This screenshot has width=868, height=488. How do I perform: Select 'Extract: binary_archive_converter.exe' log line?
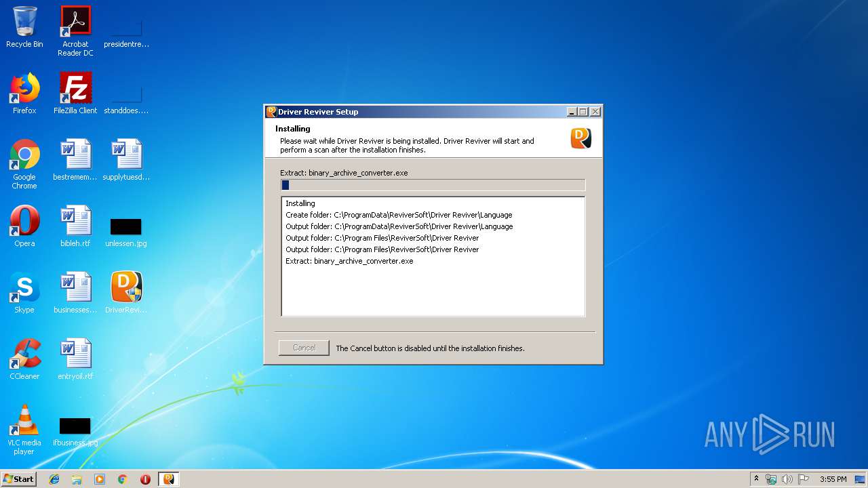pyautogui.click(x=349, y=261)
